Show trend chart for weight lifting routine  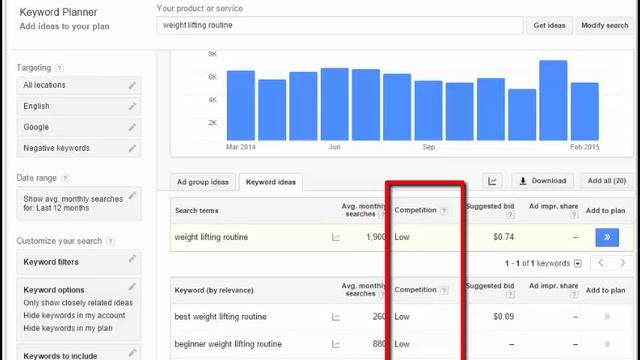point(336,237)
